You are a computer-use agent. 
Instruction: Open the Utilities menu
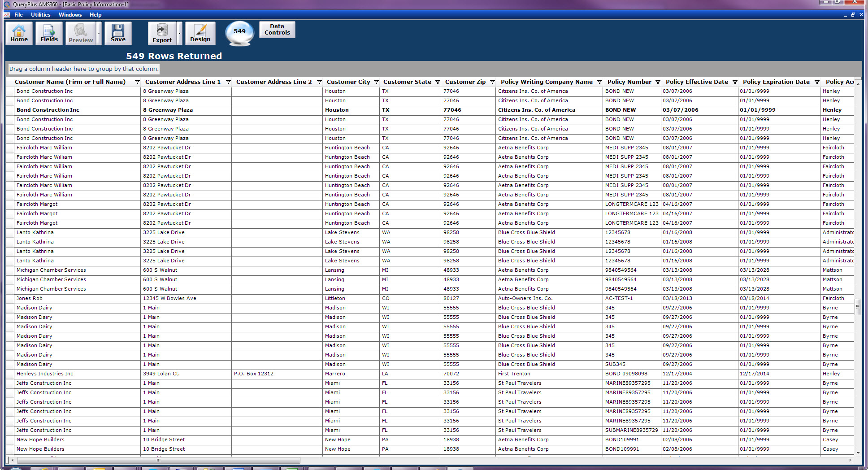click(40, 15)
